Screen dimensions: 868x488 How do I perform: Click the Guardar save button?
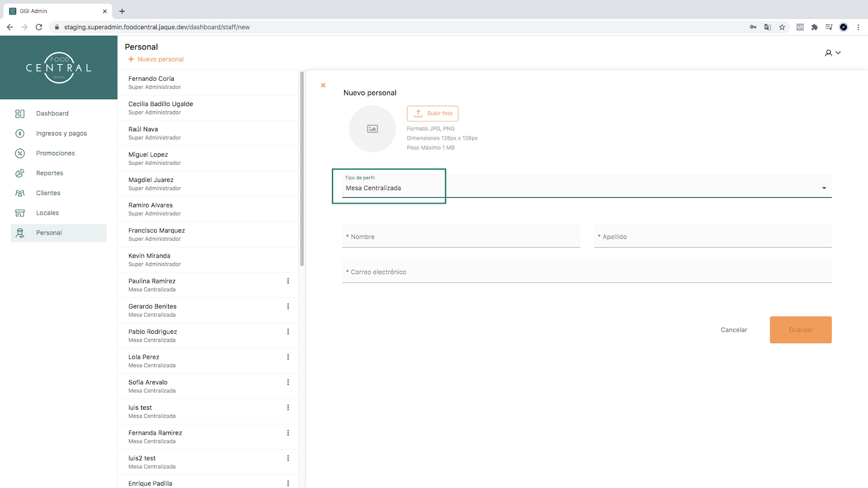(801, 330)
